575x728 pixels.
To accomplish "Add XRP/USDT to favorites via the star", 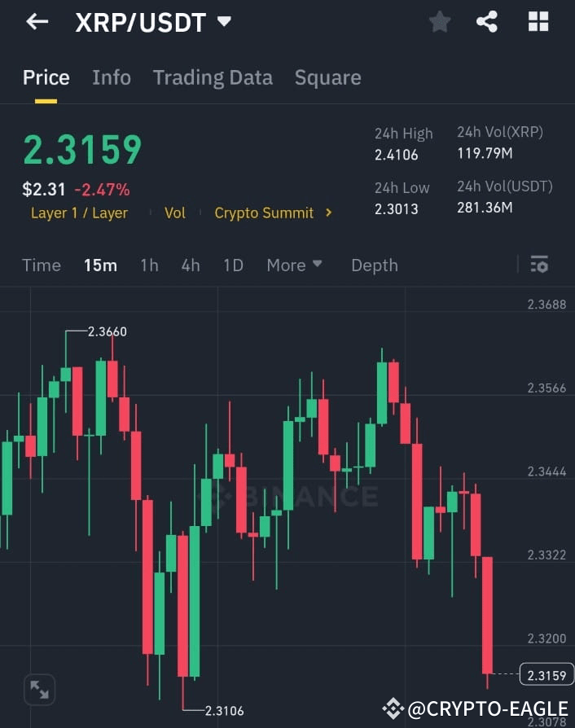I will point(439,22).
